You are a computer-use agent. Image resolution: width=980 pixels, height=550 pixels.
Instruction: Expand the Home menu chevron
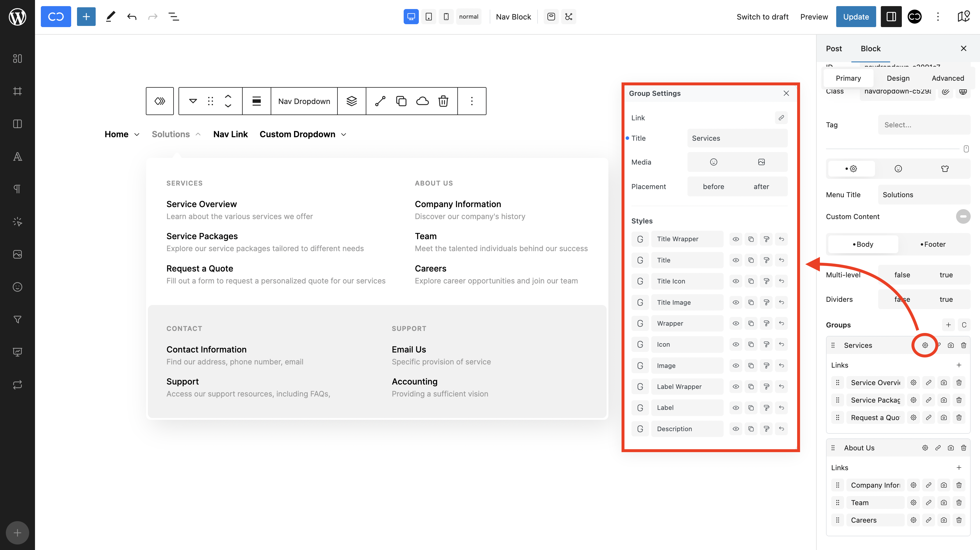pyautogui.click(x=137, y=135)
